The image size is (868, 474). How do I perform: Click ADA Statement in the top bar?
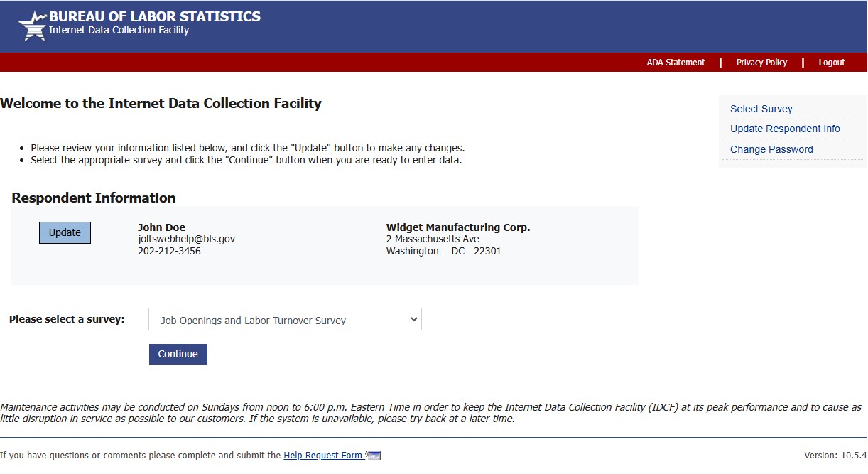(x=676, y=63)
